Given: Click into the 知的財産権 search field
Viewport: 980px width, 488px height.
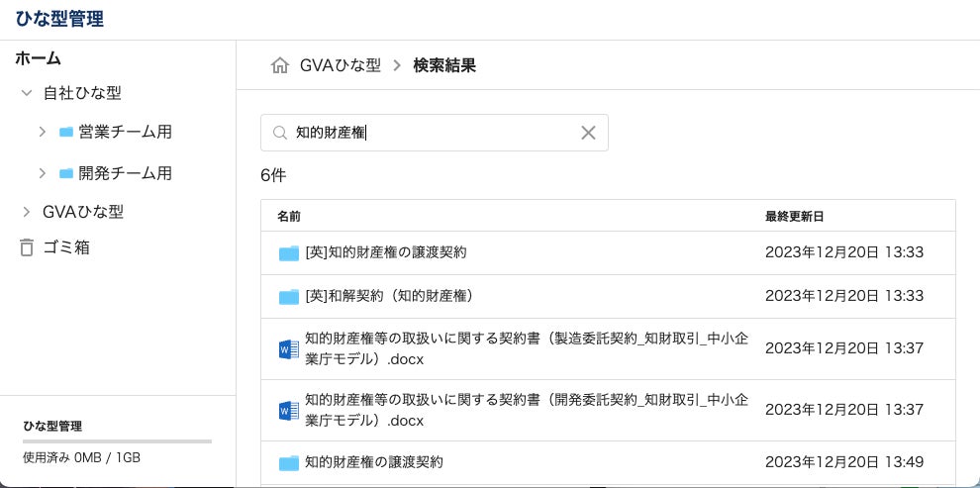Looking at the screenshot, I should (x=436, y=133).
